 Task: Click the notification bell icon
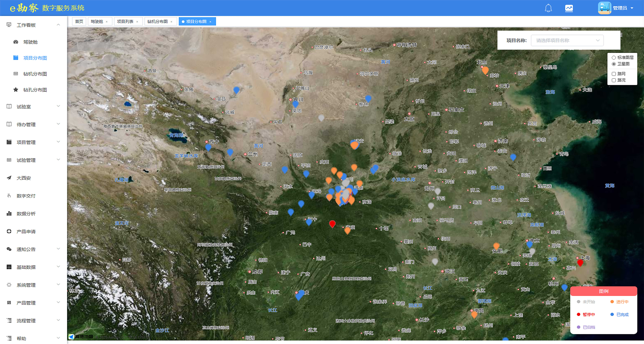pyautogui.click(x=548, y=8)
